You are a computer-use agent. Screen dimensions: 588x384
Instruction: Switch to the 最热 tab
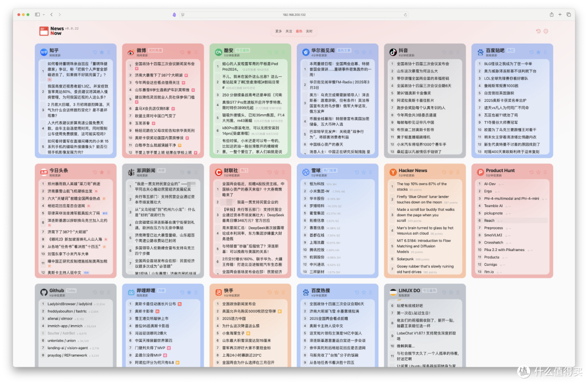299,31
